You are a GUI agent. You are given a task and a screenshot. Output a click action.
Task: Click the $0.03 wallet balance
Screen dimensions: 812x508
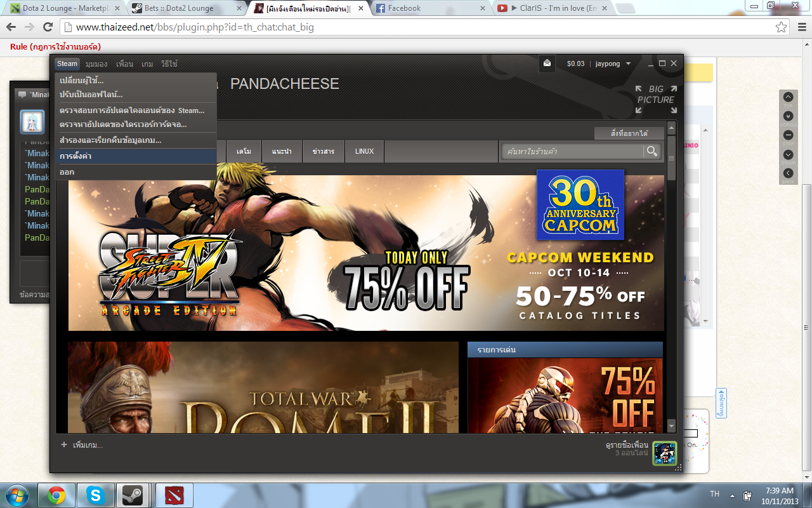point(576,63)
